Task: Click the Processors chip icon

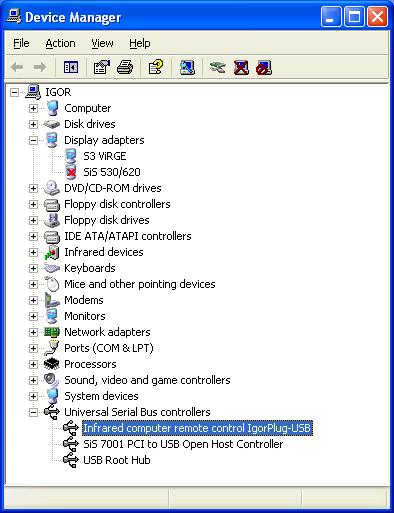Action: tap(52, 364)
